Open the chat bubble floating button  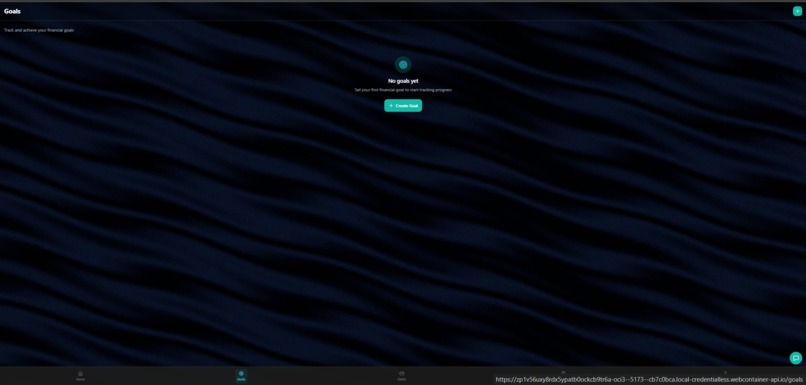(x=795, y=358)
